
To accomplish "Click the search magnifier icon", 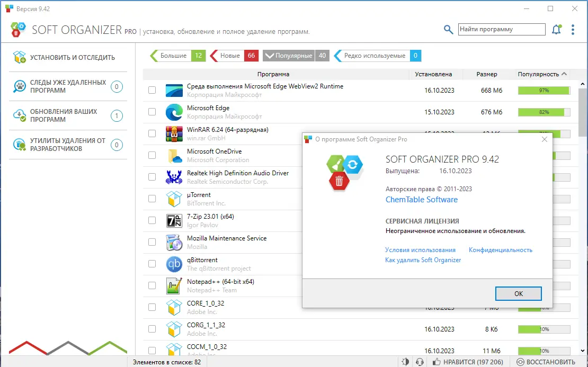I will (x=448, y=29).
